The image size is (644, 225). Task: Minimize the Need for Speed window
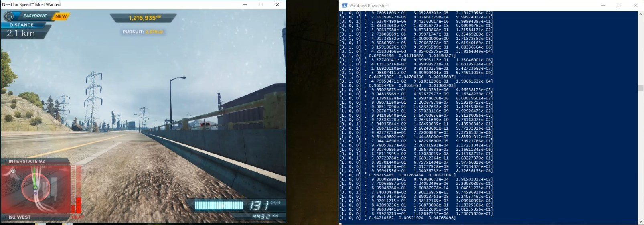(245, 5)
